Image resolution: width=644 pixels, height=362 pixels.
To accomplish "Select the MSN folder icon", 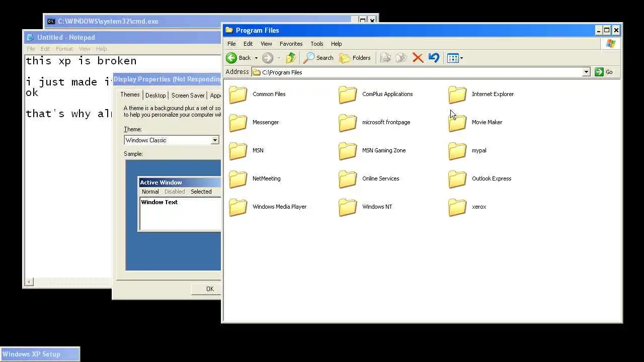I will coord(238,150).
